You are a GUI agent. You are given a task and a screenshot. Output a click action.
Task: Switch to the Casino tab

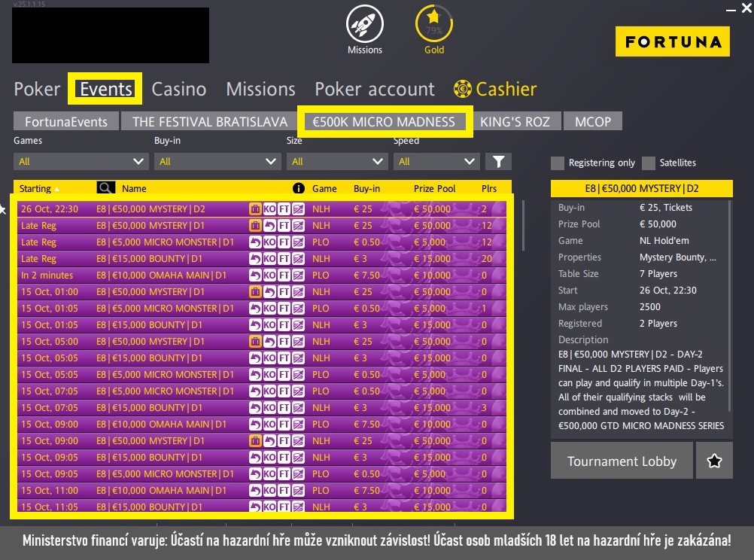178,89
